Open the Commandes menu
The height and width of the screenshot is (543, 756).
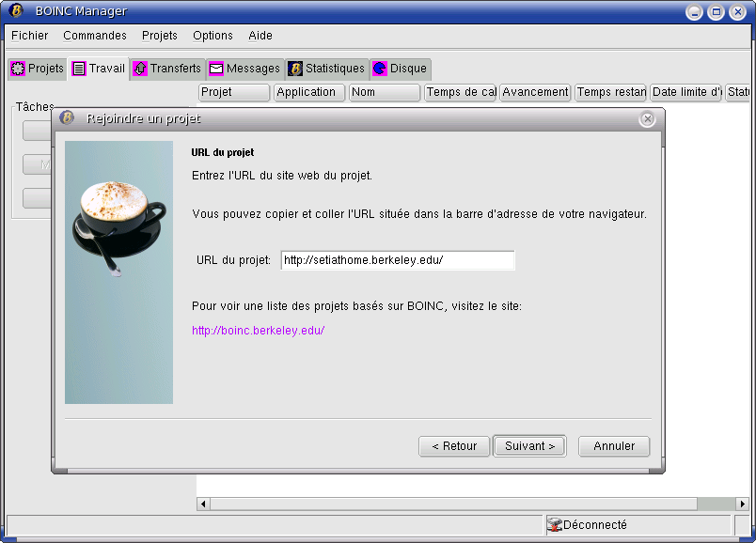pyautogui.click(x=95, y=36)
